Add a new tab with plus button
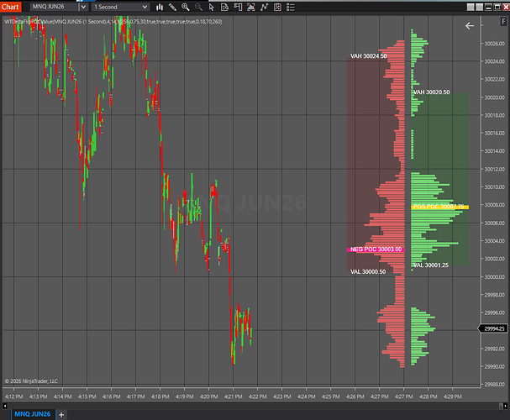The image size is (510, 420). (61, 414)
